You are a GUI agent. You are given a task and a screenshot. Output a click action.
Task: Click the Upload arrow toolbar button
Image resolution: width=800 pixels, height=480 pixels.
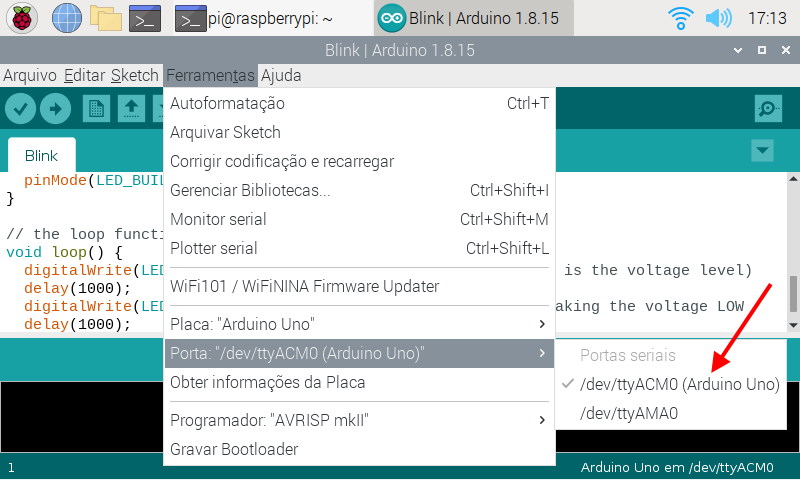point(55,109)
